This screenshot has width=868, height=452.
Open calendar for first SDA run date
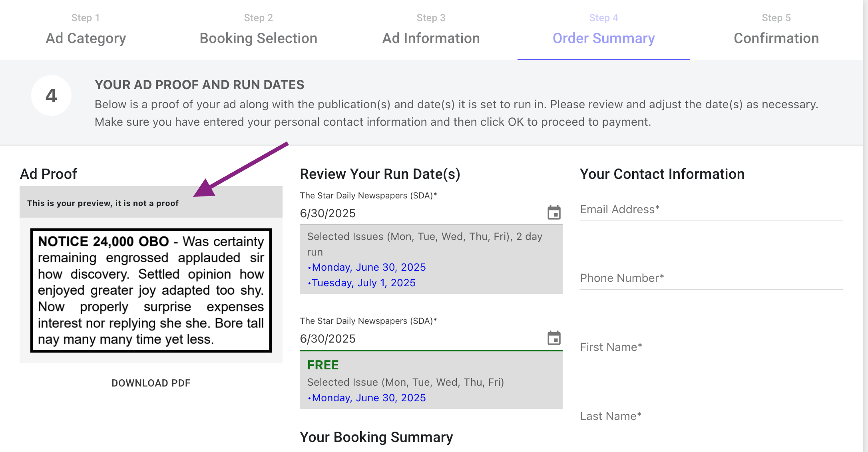[554, 213]
